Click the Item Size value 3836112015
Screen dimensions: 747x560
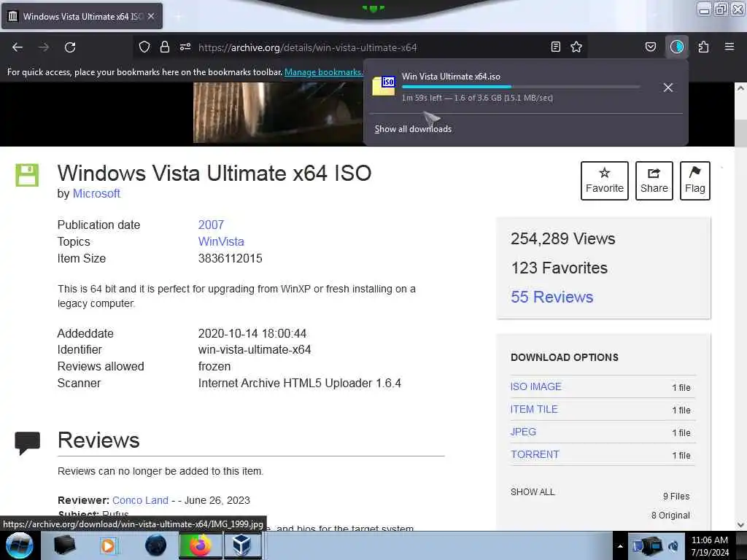pos(230,259)
